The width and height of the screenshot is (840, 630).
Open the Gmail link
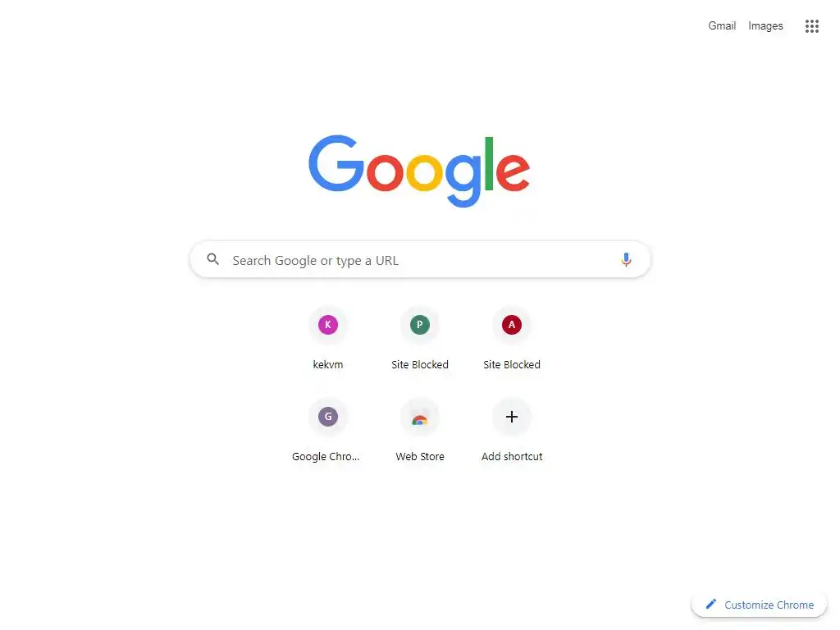722,25
